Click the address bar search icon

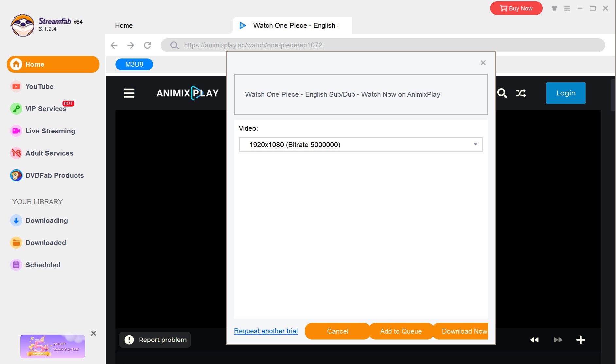click(x=174, y=45)
